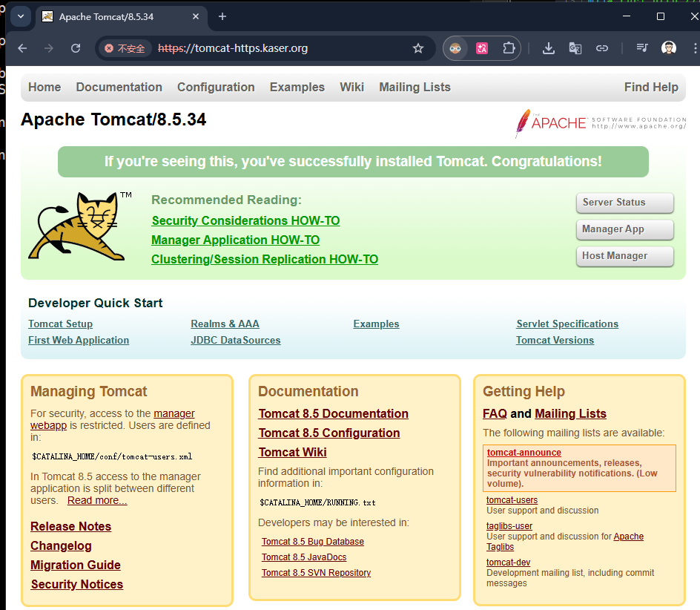Open the Realms & AAA link
This screenshot has height=610, width=700.
(225, 324)
